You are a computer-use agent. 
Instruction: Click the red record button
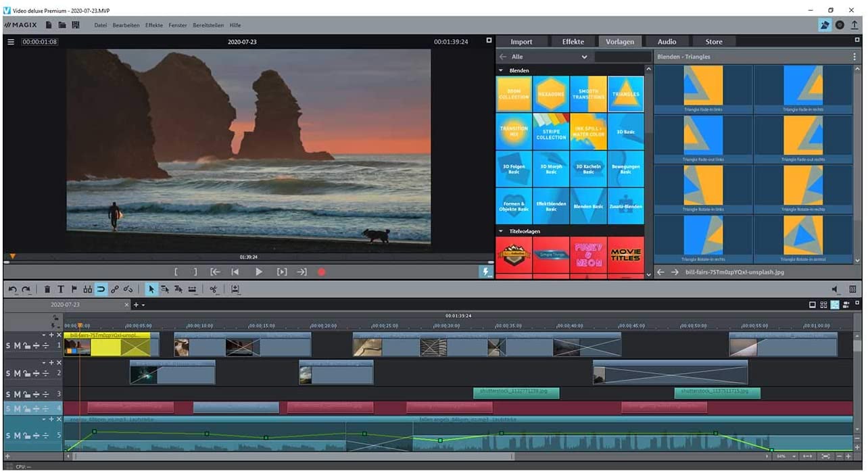point(322,272)
